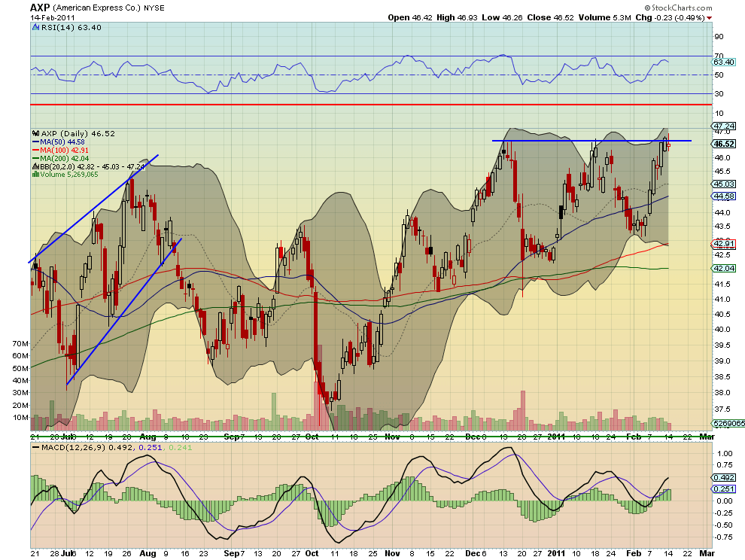Click the 90 label on RSI axis
This screenshot has width=745, height=560.
719,37
